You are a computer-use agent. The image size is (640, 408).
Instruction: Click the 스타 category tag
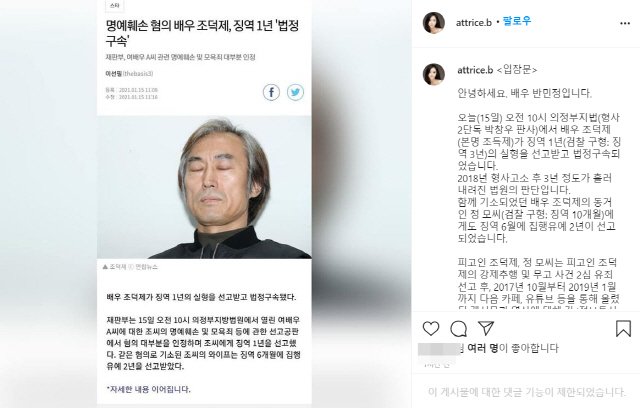click(x=115, y=6)
